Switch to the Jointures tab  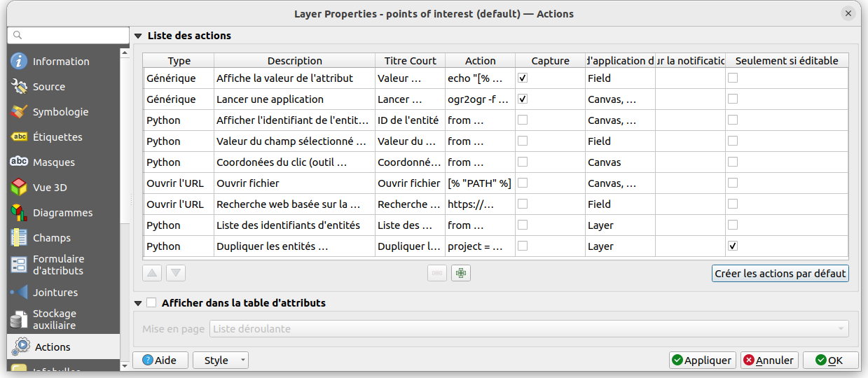click(64, 292)
